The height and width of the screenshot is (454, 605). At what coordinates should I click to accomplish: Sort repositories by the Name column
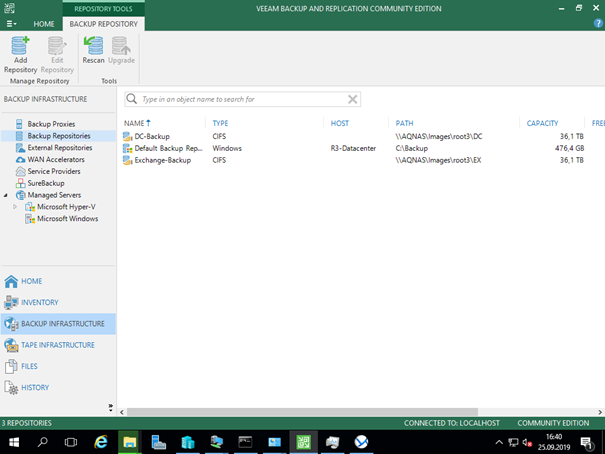coord(134,123)
